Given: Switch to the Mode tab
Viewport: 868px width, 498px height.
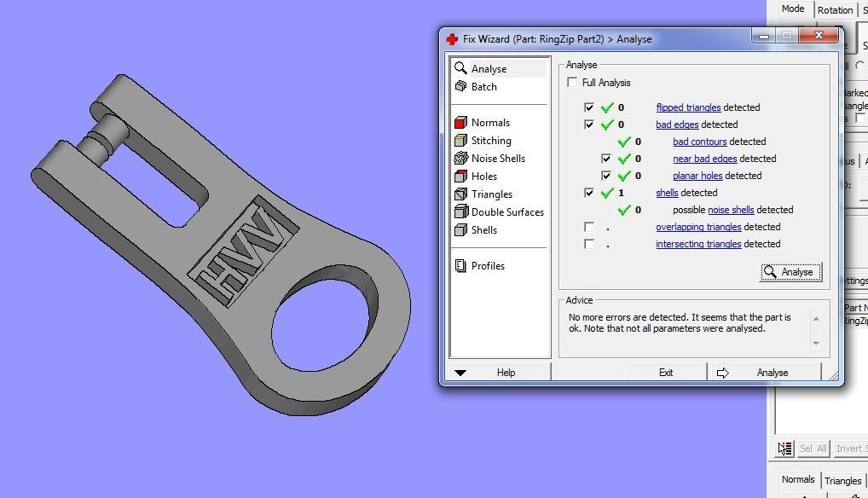Looking at the screenshot, I should tap(793, 9).
